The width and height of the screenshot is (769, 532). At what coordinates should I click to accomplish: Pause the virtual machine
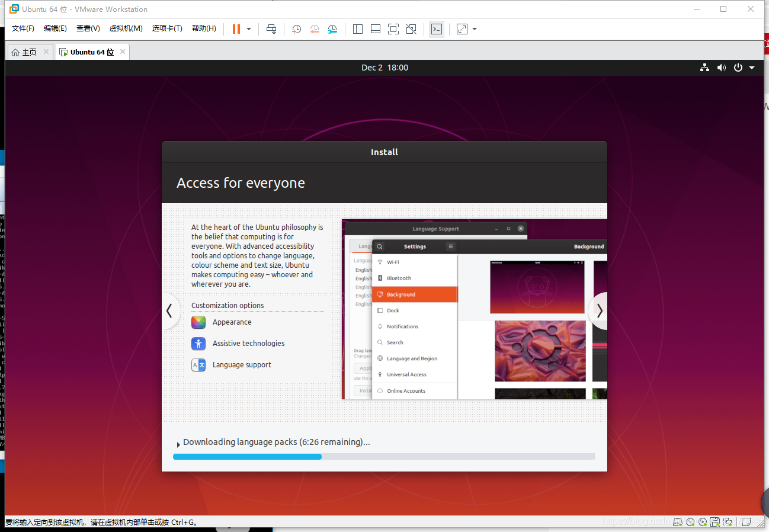tap(236, 29)
